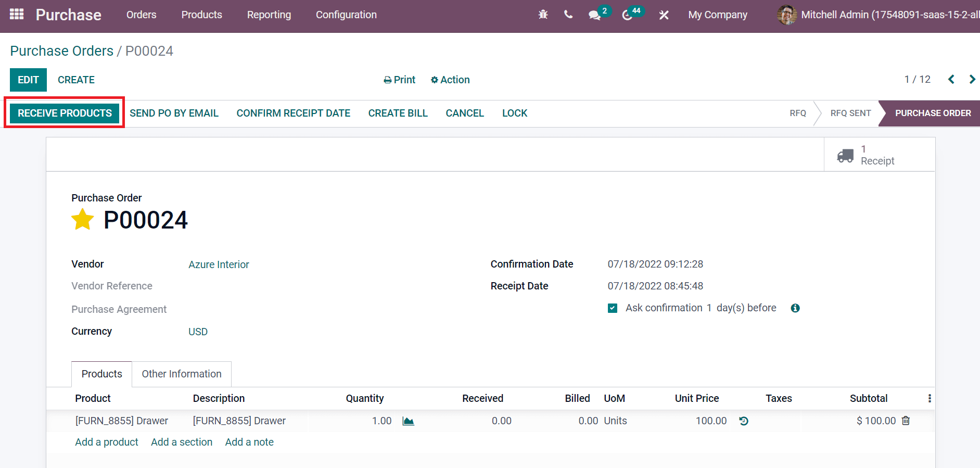This screenshot has width=980, height=468.
Task: Click the Unit Price column header
Action: point(697,398)
